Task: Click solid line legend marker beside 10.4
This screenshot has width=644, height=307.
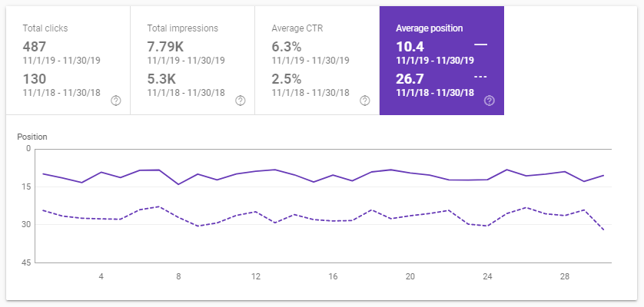Action: click(x=481, y=45)
